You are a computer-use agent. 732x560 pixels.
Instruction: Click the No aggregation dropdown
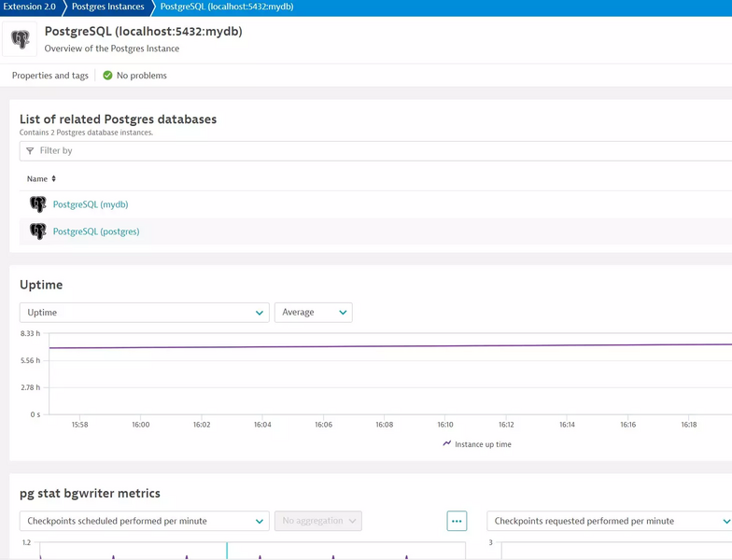point(318,522)
